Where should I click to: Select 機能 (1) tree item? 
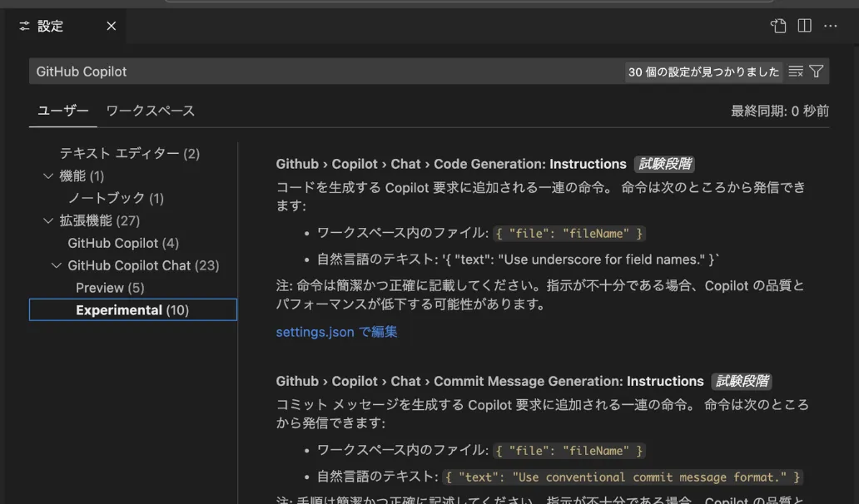click(82, 176)
